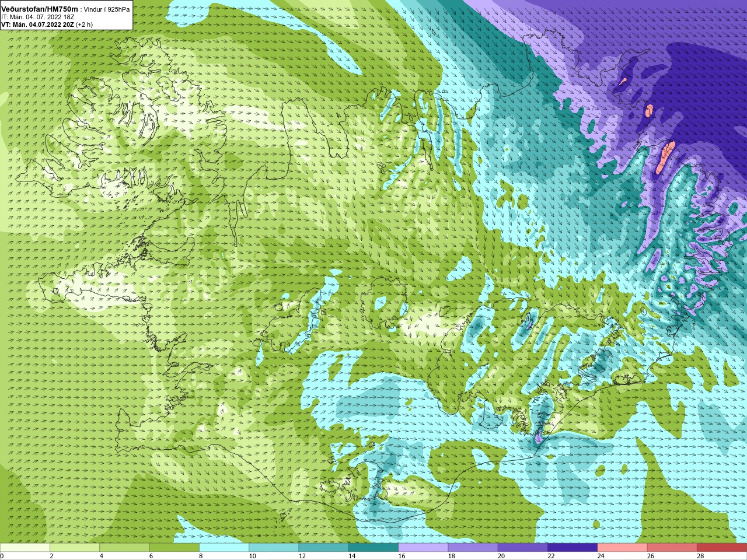
Task: Pick the 10–12 aqua legend swatch
Action: [274, 547]
